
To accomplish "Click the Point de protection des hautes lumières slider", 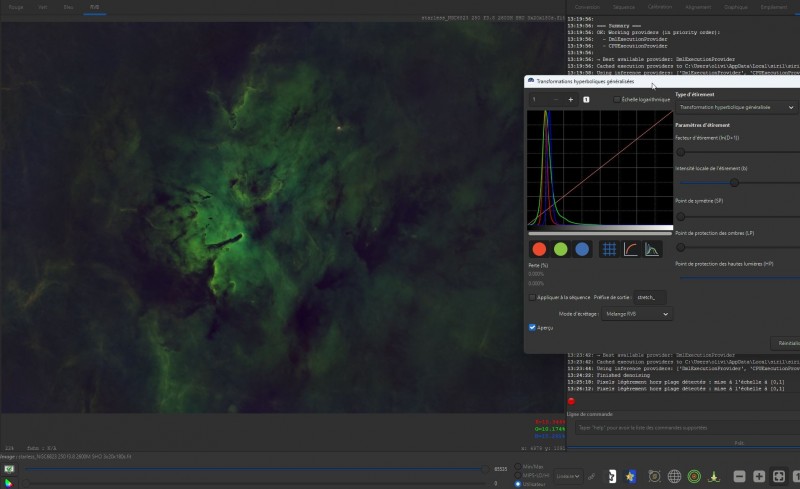I will click(x=739, y=278).
